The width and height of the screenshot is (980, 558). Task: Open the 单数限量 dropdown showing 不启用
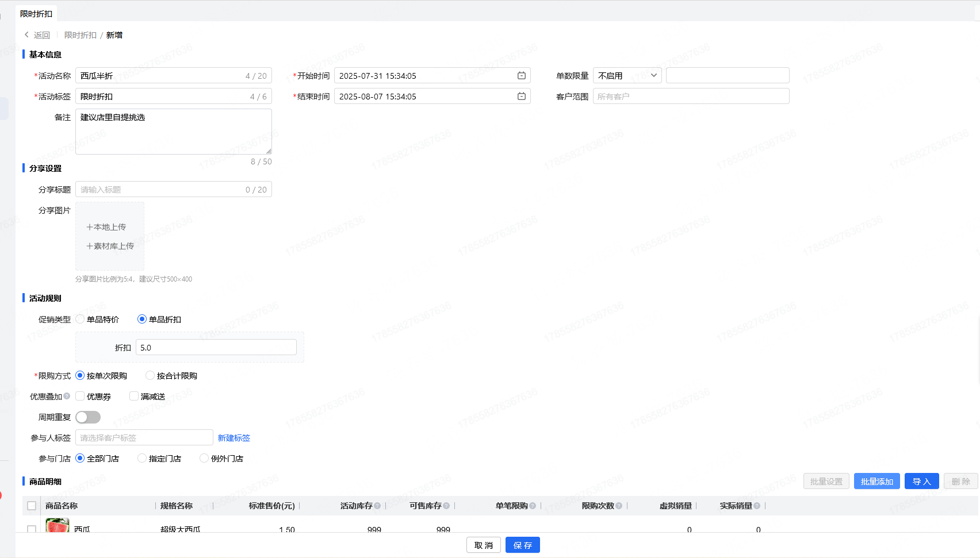(627, 75)
